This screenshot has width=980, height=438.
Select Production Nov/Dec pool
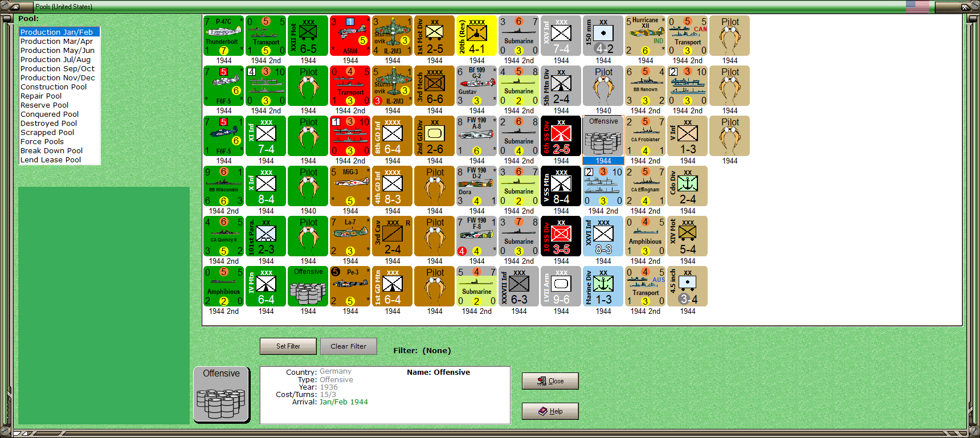[59, 77]
